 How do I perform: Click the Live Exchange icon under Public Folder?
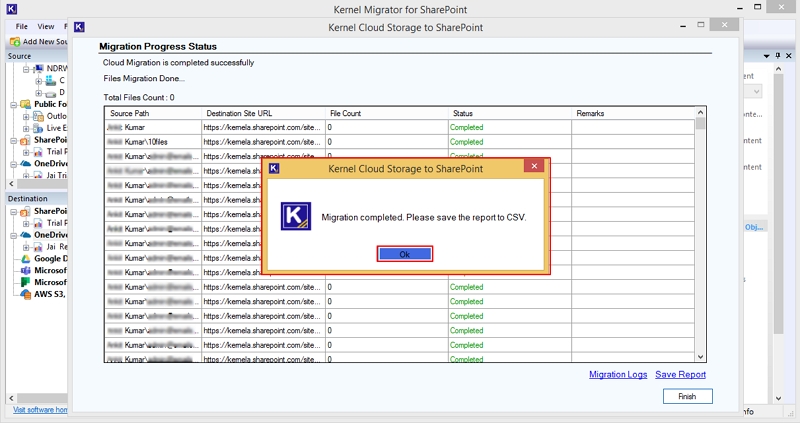click(x=38, y=128)
